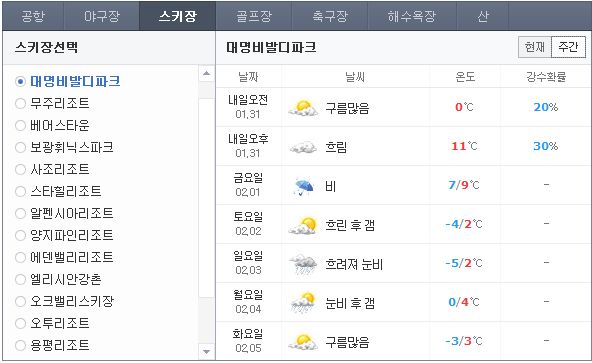Open the 산 tab
Image resolution: width=592 pixels, height=363 pixels.
[x=483, y=16]
